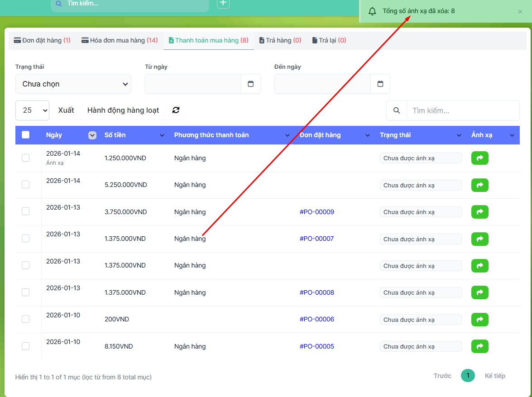532x397 pixels.
Task: Click the mapping arrow for PO-00005 row
Action: (479, 346)
